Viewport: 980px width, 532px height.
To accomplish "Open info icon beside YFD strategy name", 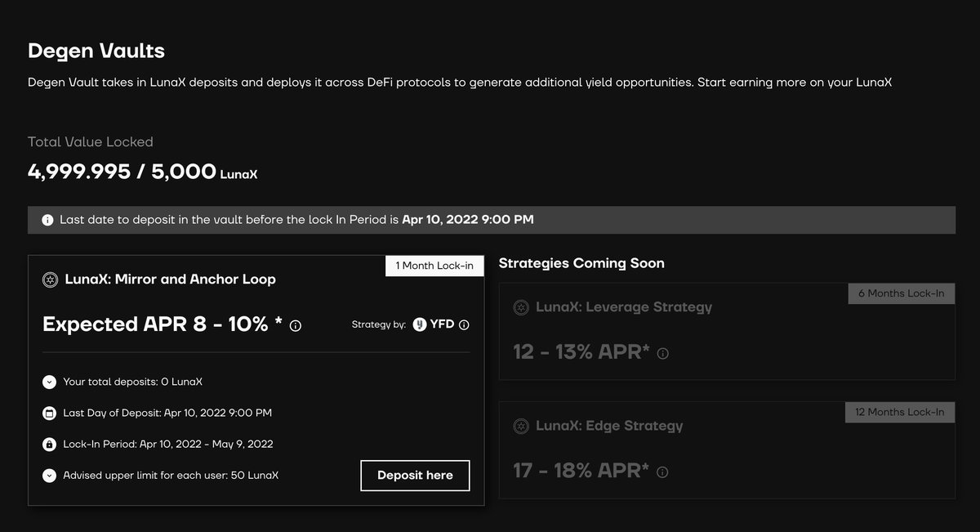I will [x=464, y=324].
